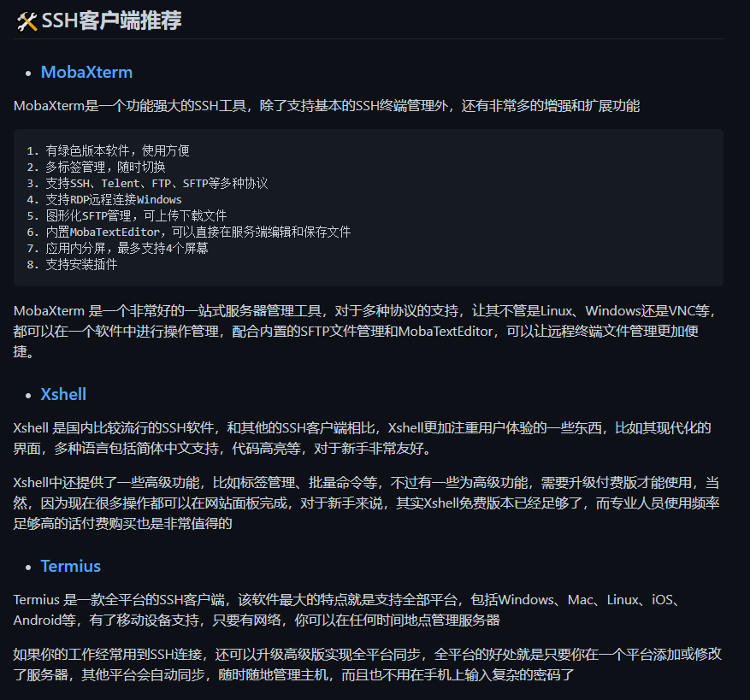The width and height of the screenshot is (750, 700).
Task: Open the MobaXterm link
Action: pyautogui.click(x=86, y=72)
